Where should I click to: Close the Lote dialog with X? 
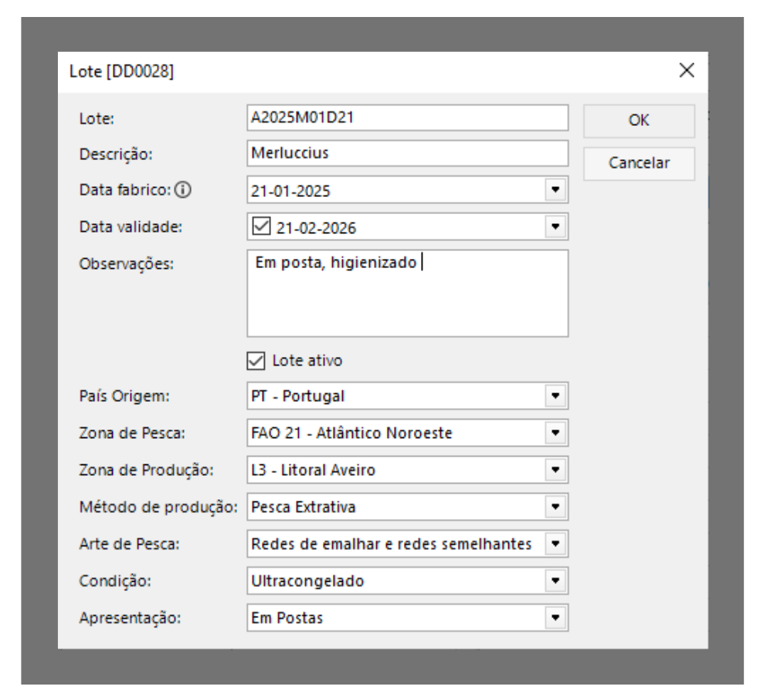click(x=686, y=71)
